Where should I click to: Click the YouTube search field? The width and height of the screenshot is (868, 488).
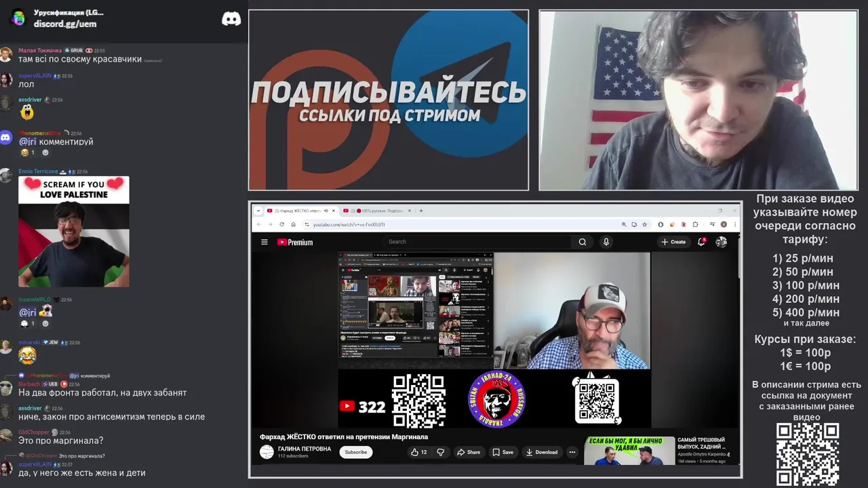click(x=478, y=242)
